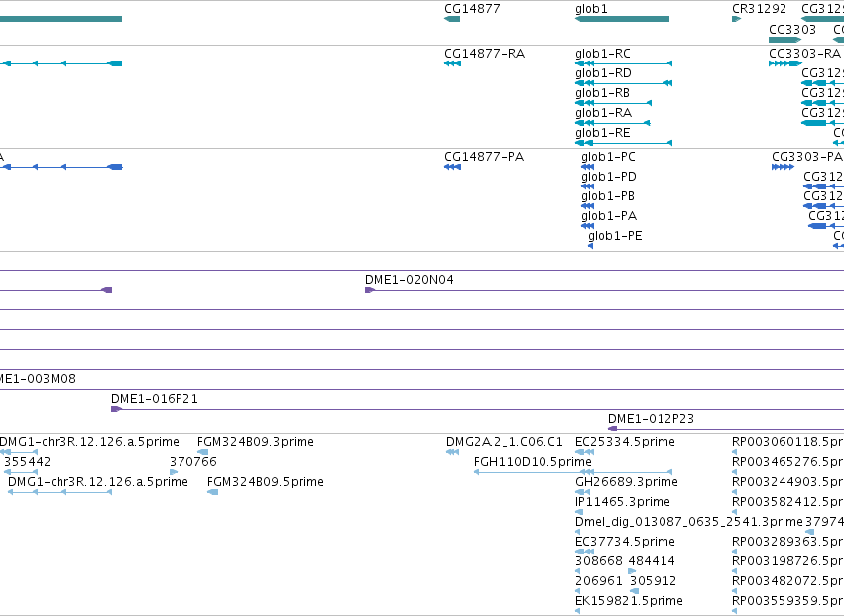844x616 pixels.
Task: Click the 355442 EST label
Action: point(28,462)
